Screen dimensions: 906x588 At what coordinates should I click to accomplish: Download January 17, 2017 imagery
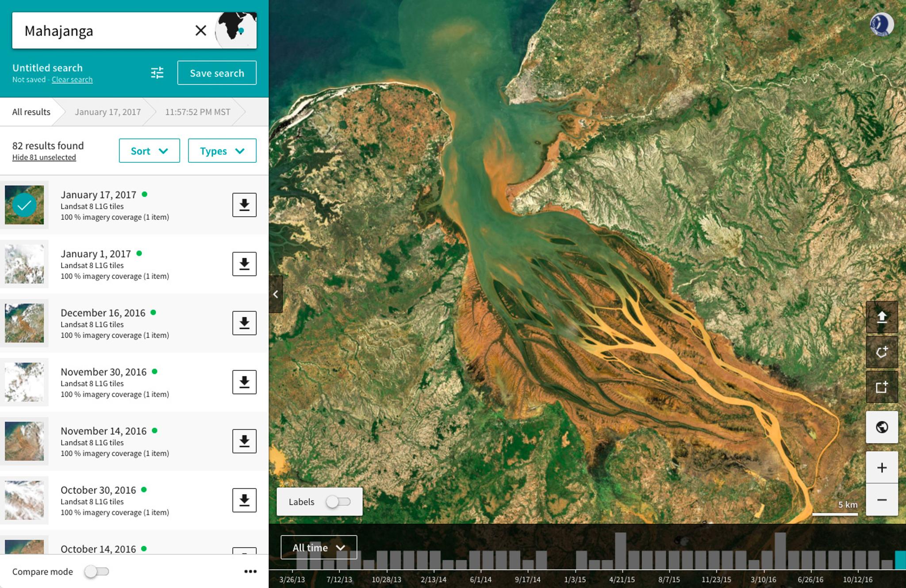tap(244, 205)
